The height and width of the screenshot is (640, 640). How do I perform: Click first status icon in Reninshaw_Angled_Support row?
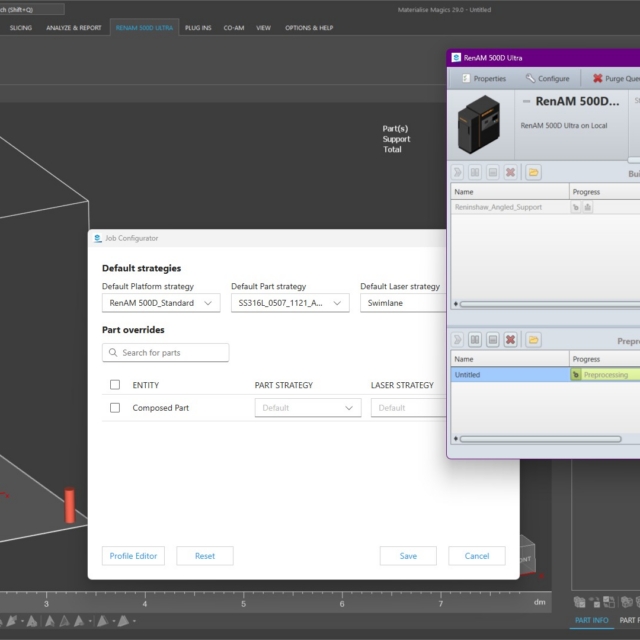(576, 207)
